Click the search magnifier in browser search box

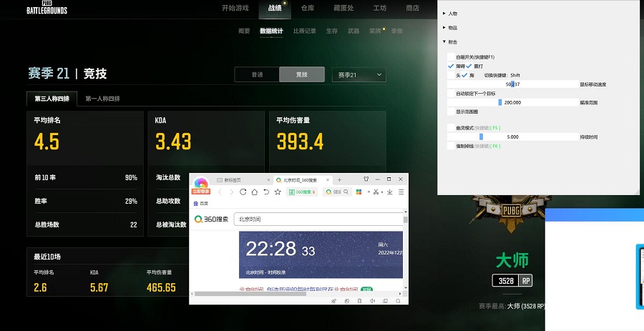[346, 192]
